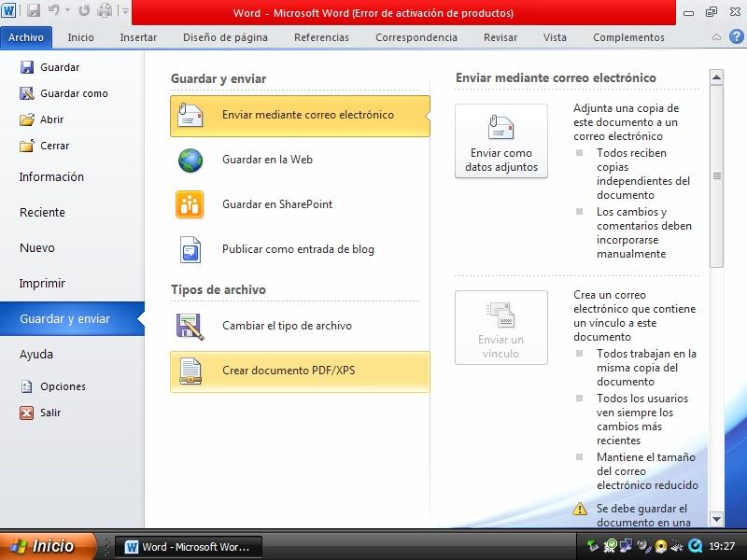Click the mail icon for Enviar mediante correo electrónico
Screen dimensions: 747x560
190,117
